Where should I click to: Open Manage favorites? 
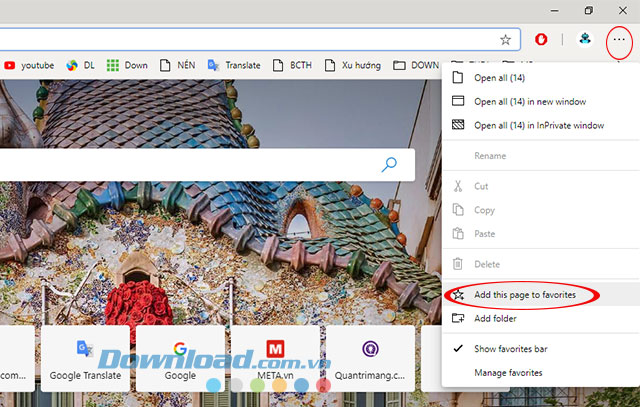(541, 372)
